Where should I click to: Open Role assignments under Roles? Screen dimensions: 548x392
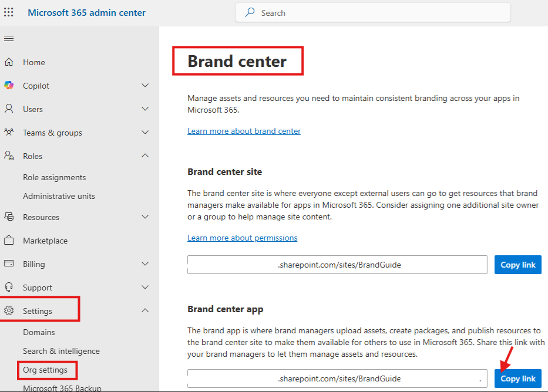coord(54,177)
